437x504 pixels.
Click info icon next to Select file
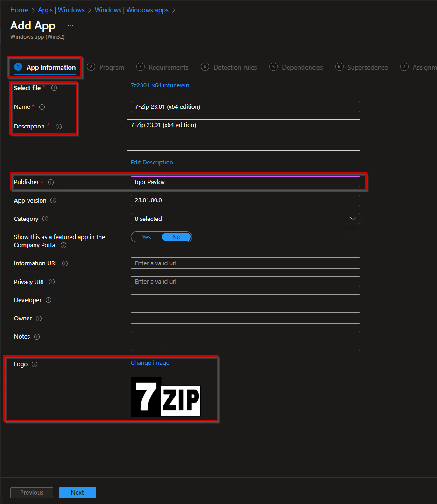point(54,88)
